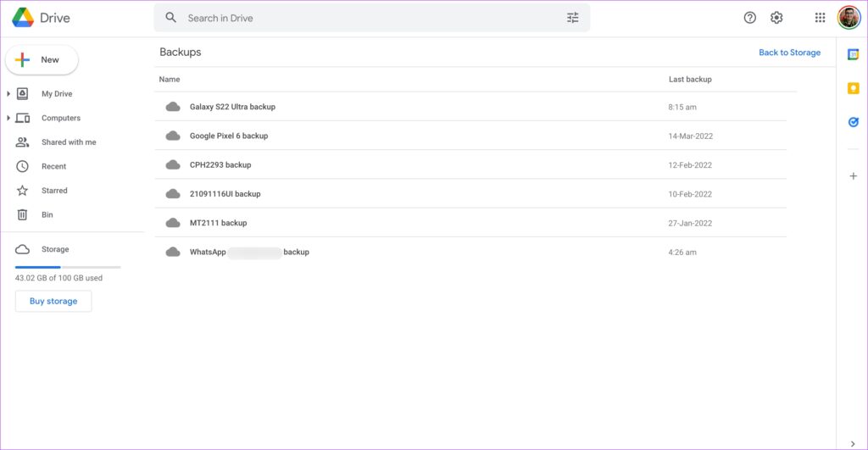The height and width of the screenshot is (450, 868).
Task: Select MT2111 backup name
Action: [x=218, y=223]
